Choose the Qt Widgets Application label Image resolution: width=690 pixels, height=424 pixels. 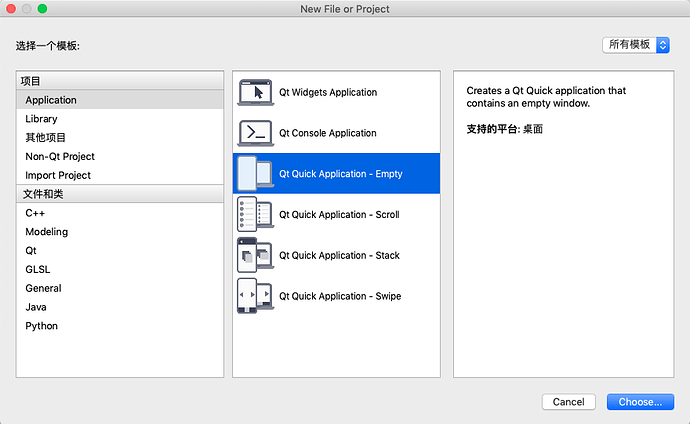(328, 92)
